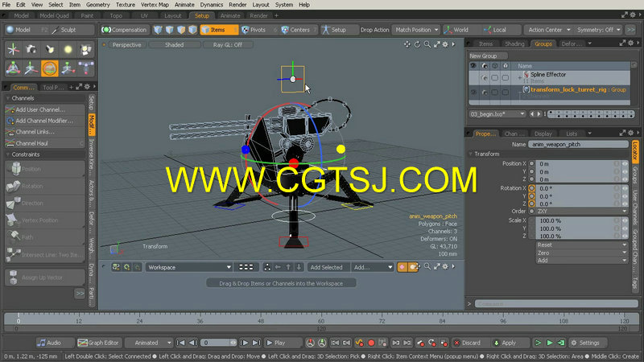This screenshot has height=362, width=644.
Task: Toggle the Position Z keyframe channel circle
Action: pyautogui.click(x=532, y=179)
